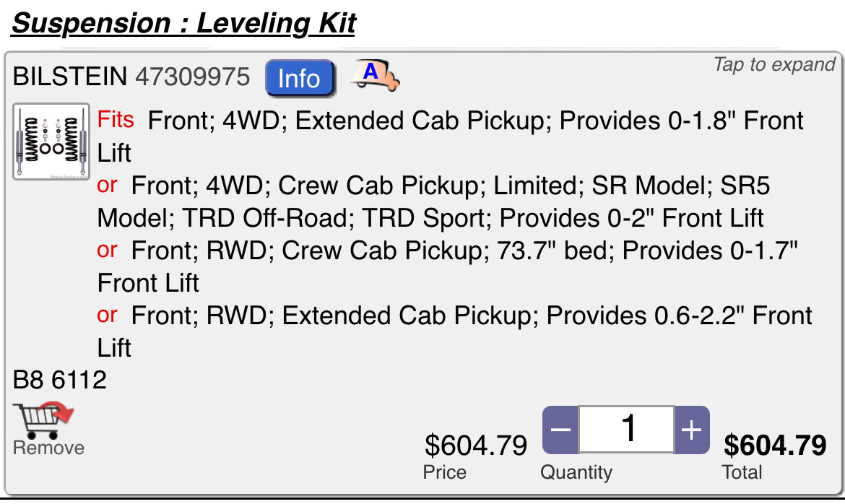Viewport: 845px width, 504px height.
Task: Select the part number 47309975
Action: click(192, 77)
